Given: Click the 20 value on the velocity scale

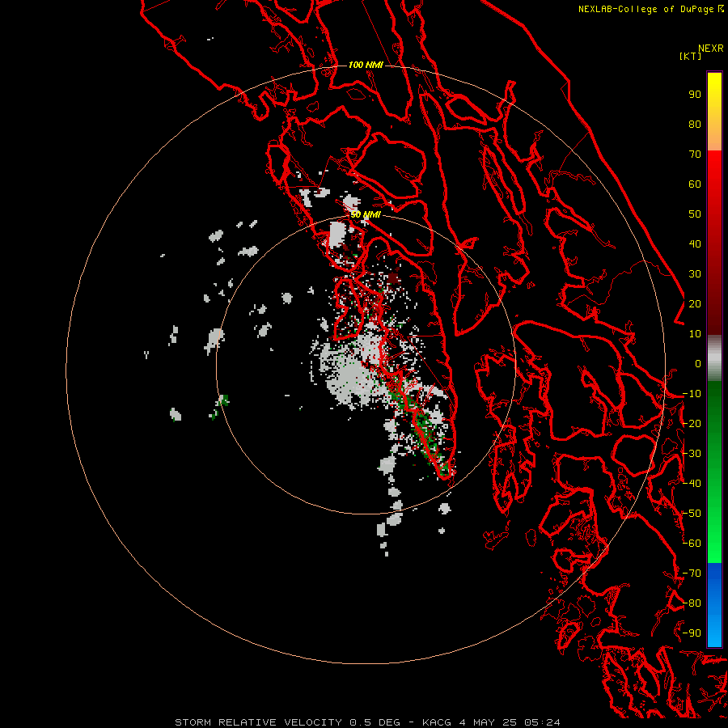Looking at the screenshot, I should (695, 303).
